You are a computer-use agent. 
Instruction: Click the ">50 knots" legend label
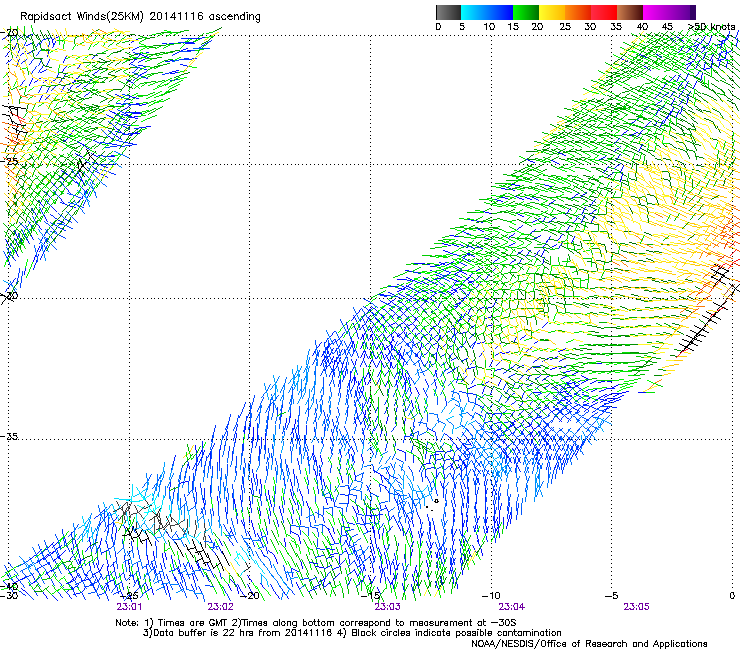(x=711, y=27)
